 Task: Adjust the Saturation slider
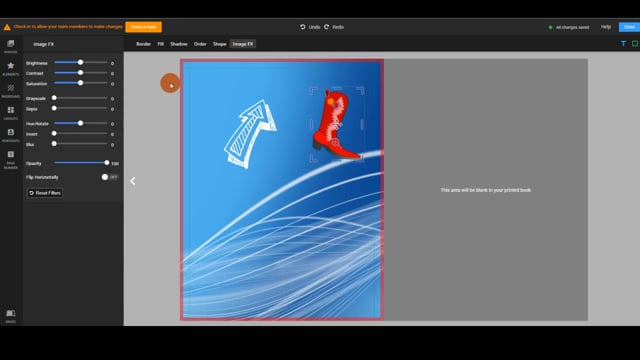tap(80, 83)
